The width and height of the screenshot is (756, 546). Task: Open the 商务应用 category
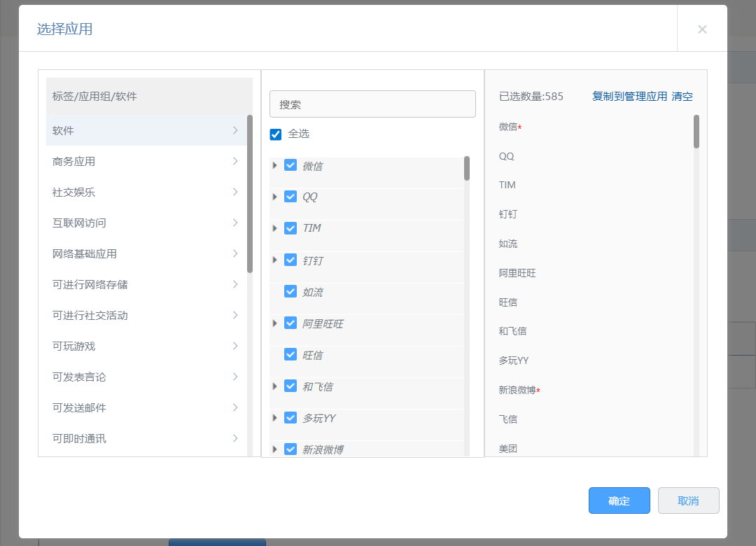(147, 161)
